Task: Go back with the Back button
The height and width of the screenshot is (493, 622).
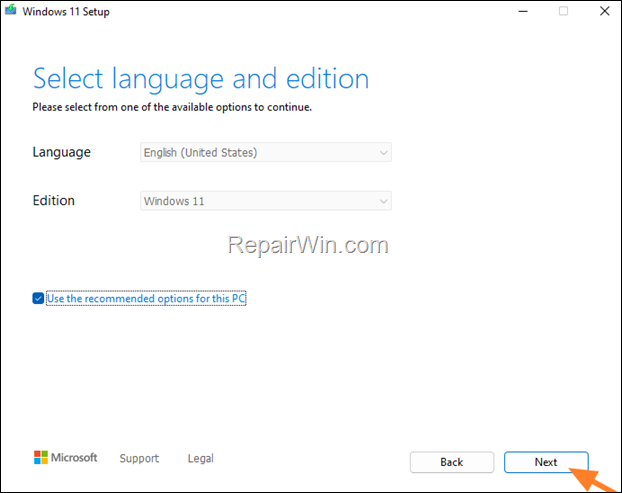Action: [x=452, y=462]
